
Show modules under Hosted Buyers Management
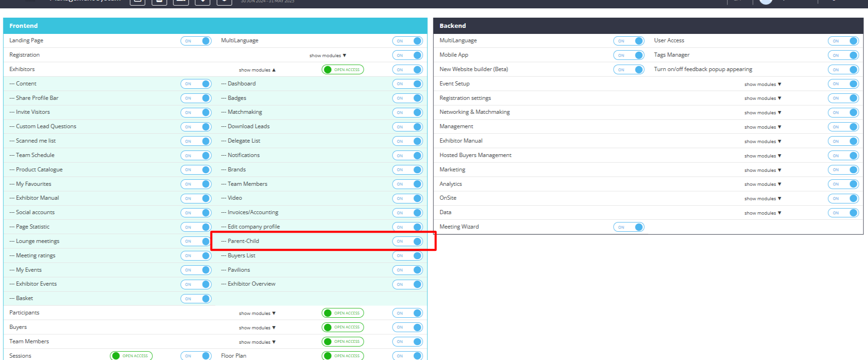tap(763, 156)
